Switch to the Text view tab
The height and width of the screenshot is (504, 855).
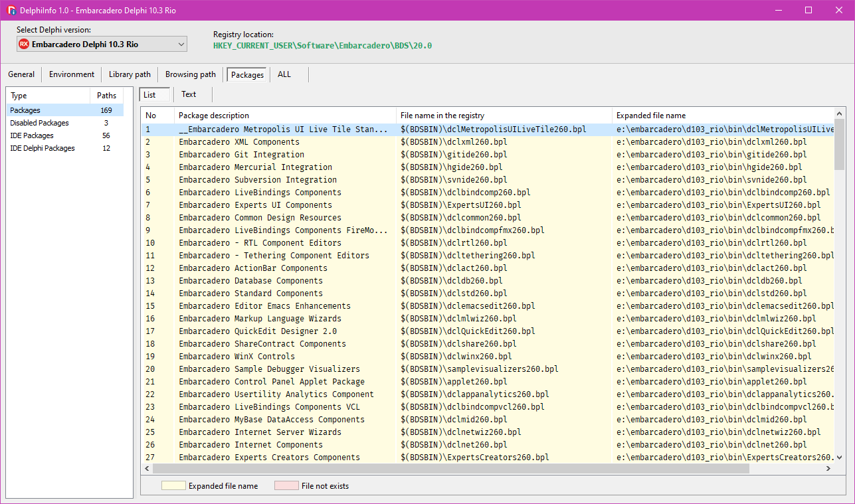pos(189,94)
